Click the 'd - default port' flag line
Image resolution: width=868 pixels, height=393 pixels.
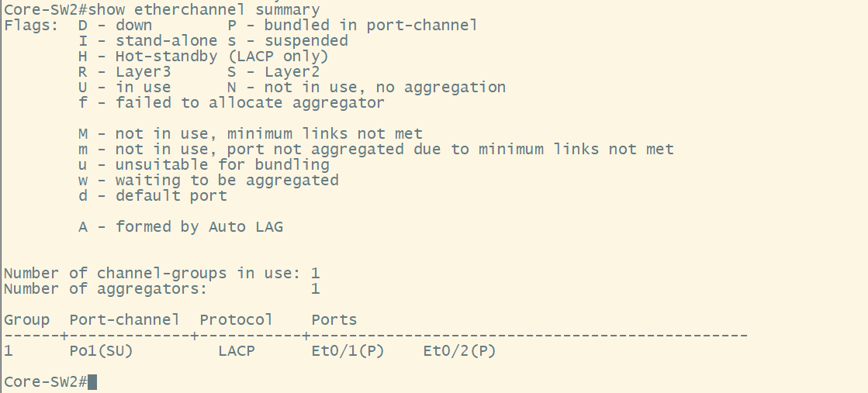click(153, 196)
